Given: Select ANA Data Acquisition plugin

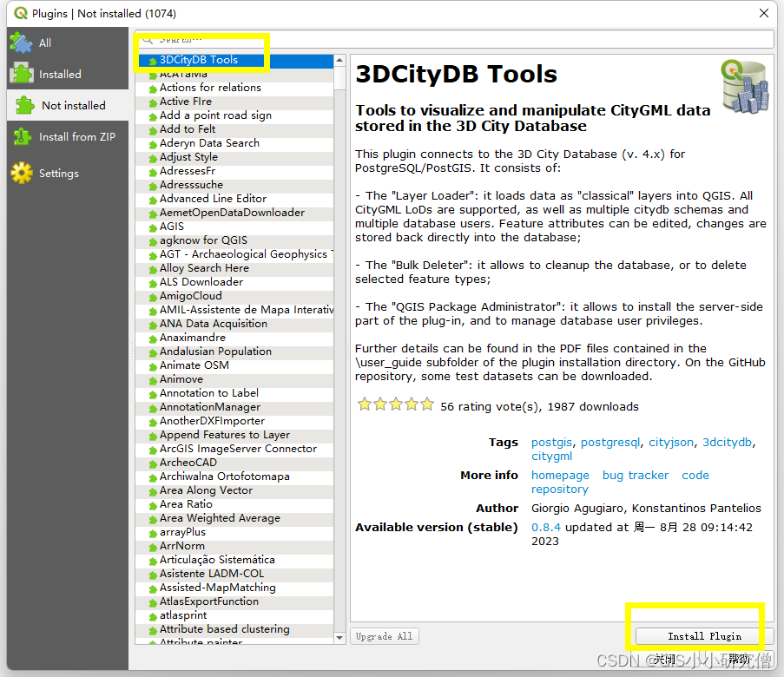Looking at the screenshot, I should point(234,324).
